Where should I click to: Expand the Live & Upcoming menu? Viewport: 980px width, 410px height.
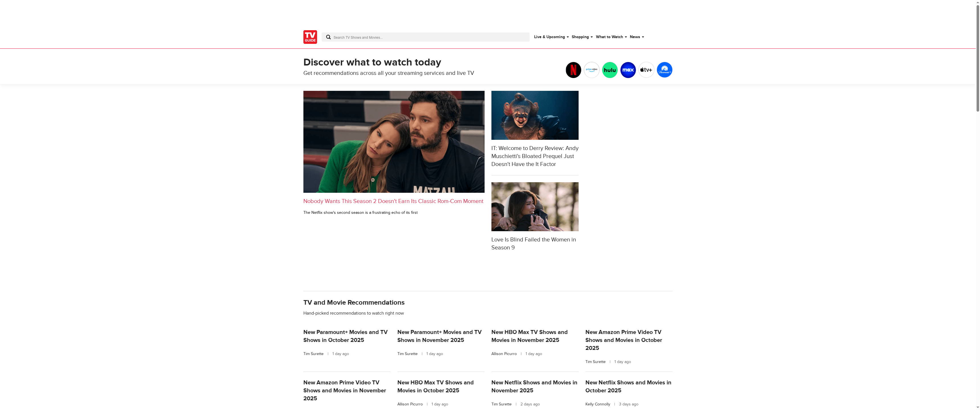(551, 37)
